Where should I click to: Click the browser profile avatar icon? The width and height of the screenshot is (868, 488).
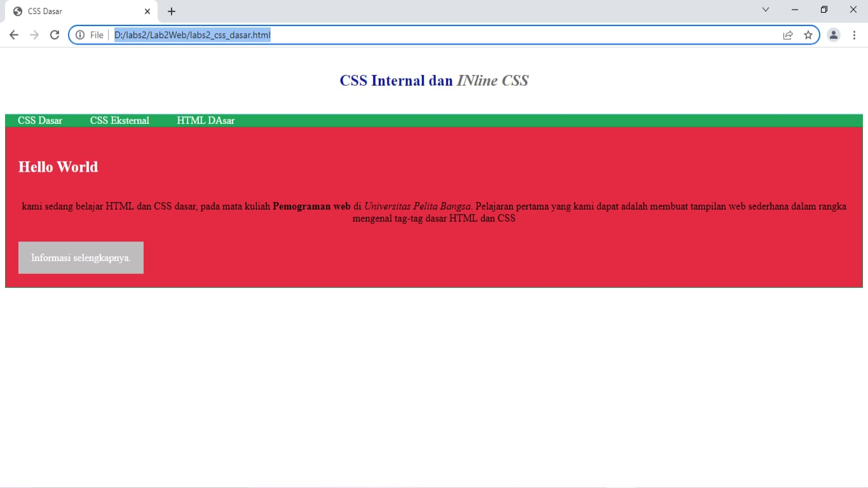click(x=834, y=35)
